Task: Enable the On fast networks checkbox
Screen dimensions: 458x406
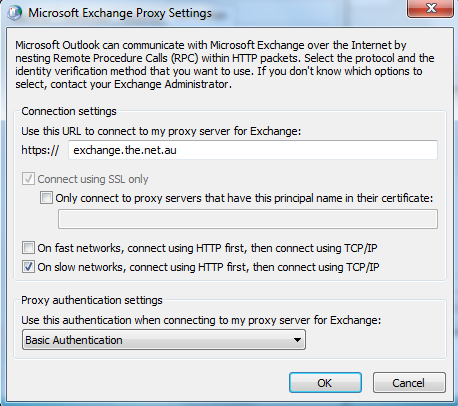Action: 28,248
